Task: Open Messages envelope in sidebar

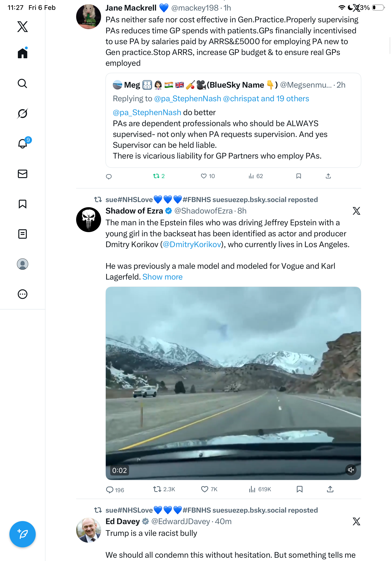Action: pyautogui.click(x=23, y=174)
